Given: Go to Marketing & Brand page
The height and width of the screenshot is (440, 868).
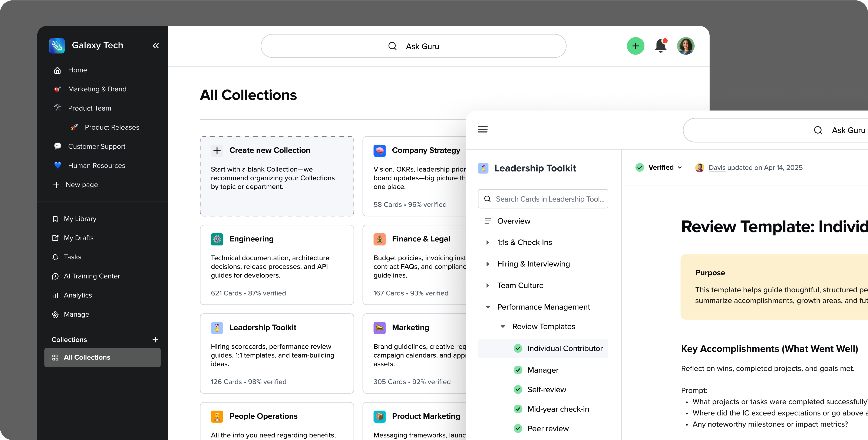Looking at the screenshot, I should click(97, 89).
